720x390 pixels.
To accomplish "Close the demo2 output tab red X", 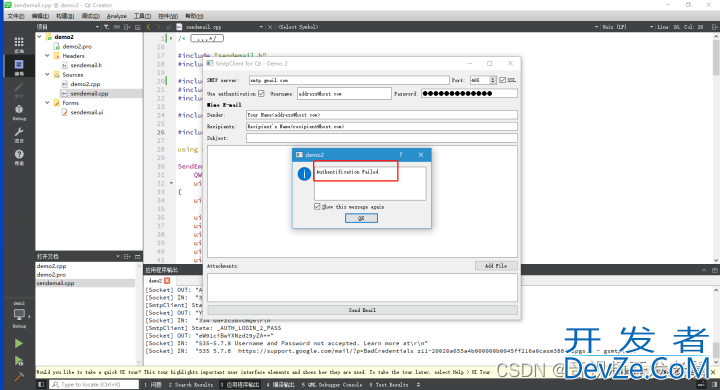I will click(x=167, y=280).
